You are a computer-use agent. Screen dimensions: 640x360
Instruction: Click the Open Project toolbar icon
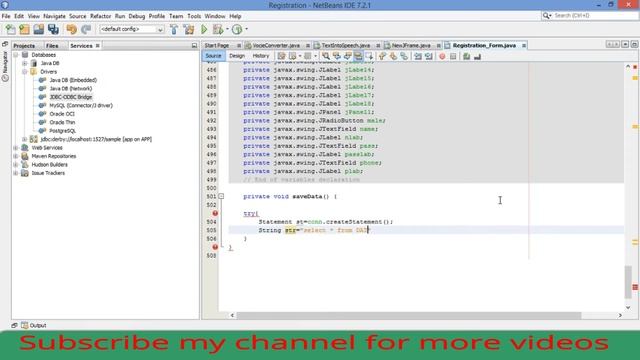(39, 29)
